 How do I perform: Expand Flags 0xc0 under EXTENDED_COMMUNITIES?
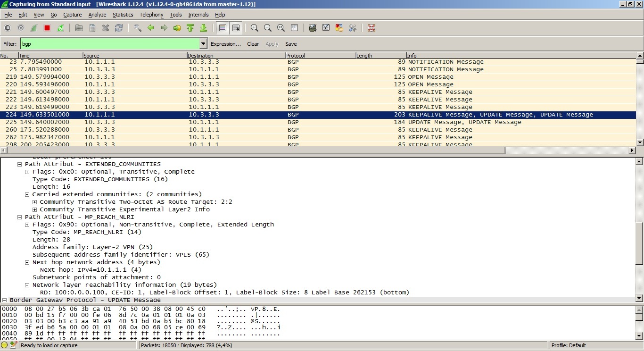tap(27, 172)
